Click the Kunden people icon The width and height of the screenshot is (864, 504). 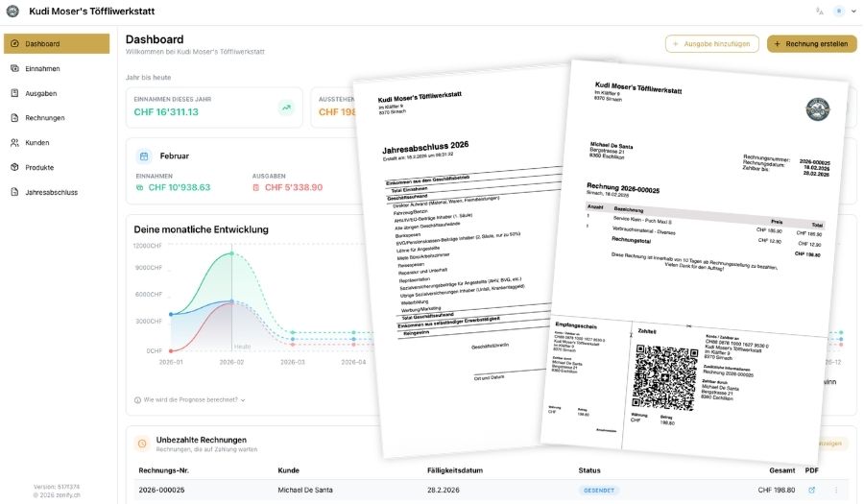pyautogui.click(x=14, y=143)
